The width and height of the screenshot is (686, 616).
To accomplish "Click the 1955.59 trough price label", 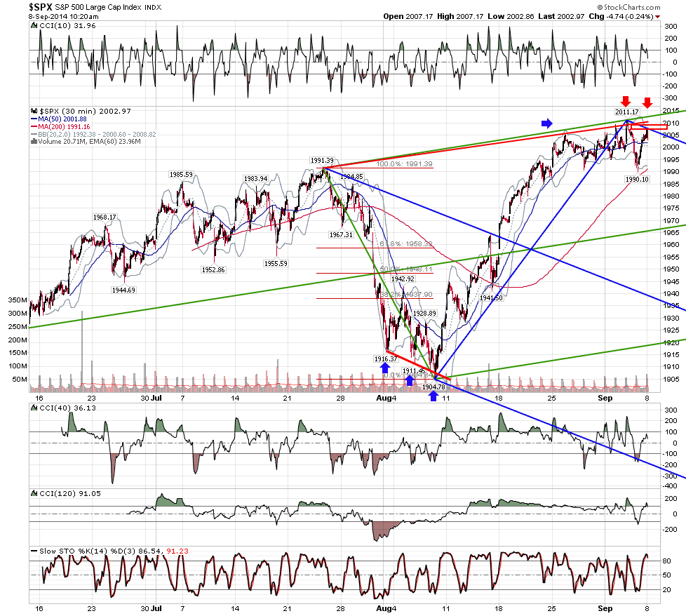I will pyautogui.click(x=276, y=263).
